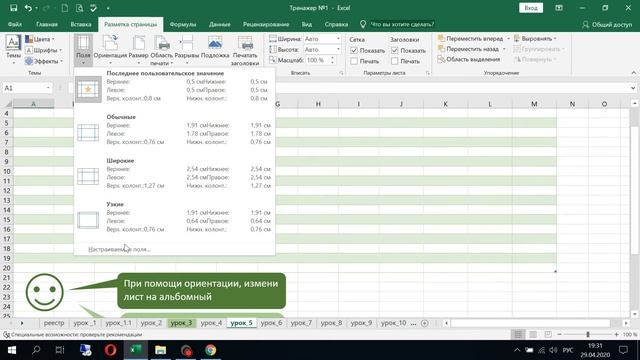Select column N header
Viewport: 640px width, 360px height.
pyautogui.click(x=572, y=104)
